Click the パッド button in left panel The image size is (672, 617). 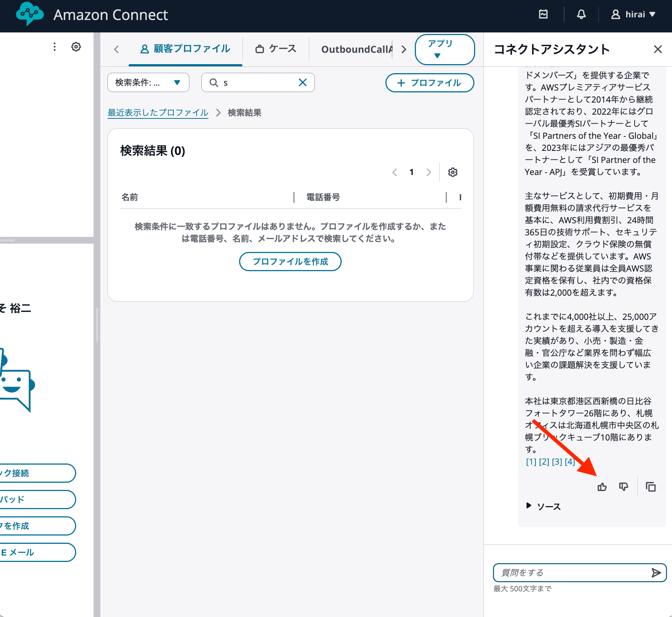pos(38,500)
